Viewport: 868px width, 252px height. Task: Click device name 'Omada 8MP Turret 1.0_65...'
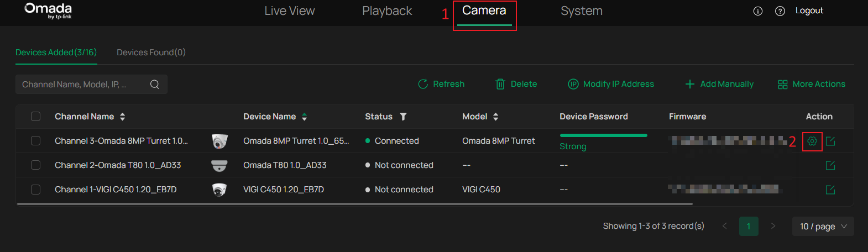click(x=296, y=141)
